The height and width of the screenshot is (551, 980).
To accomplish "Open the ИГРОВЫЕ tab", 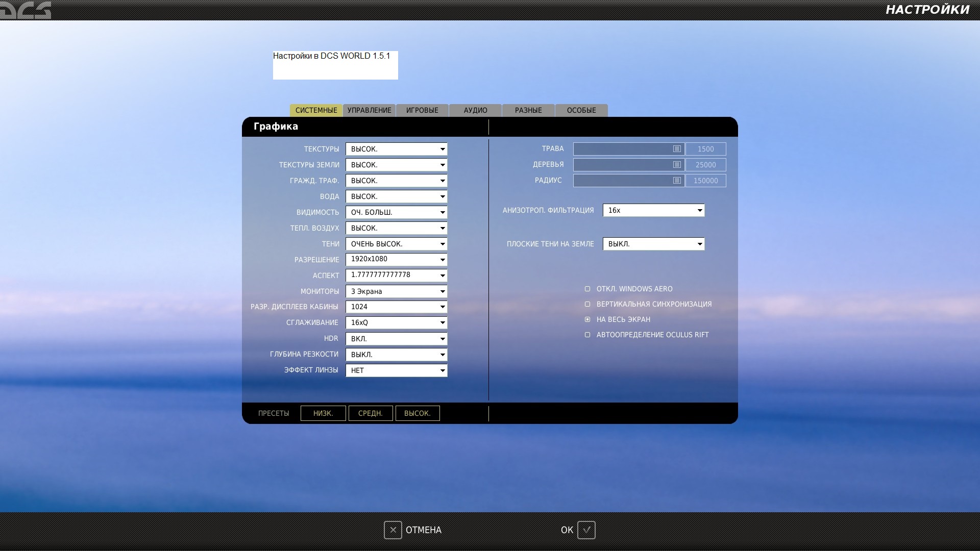I will tap(422, 110).
